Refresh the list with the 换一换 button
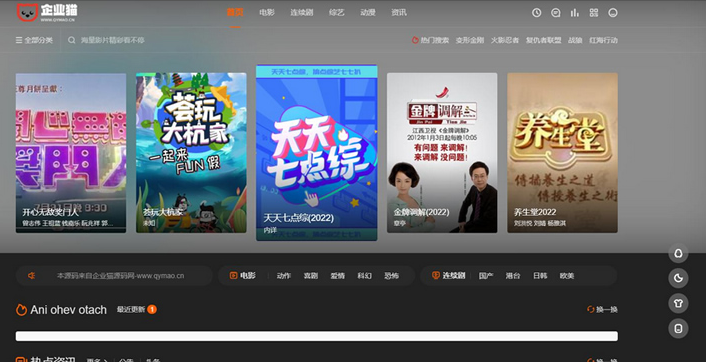 pos(602,309)
